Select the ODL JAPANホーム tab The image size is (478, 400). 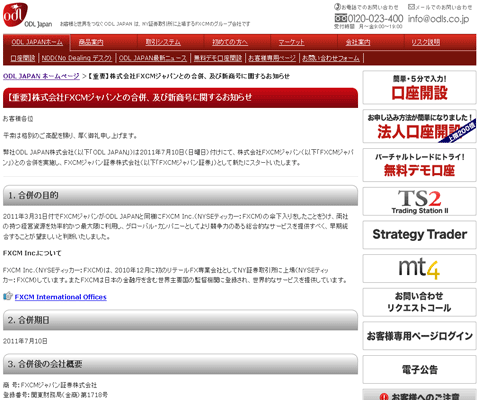click(37, 42)
